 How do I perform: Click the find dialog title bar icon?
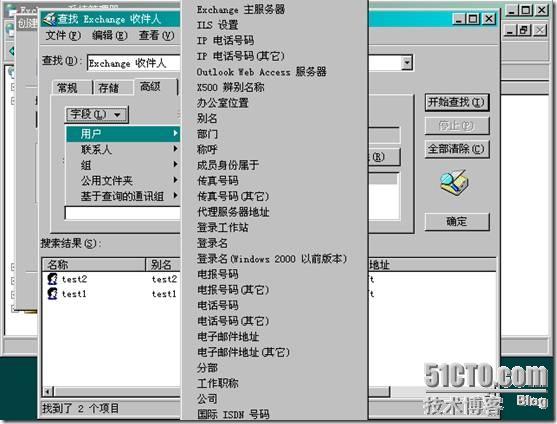(x=49, y=19)
